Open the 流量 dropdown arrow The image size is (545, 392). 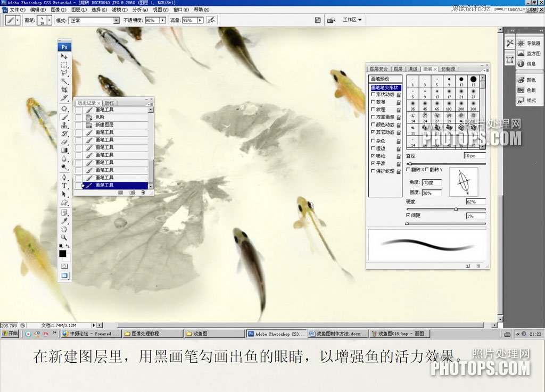pos(199,21)
